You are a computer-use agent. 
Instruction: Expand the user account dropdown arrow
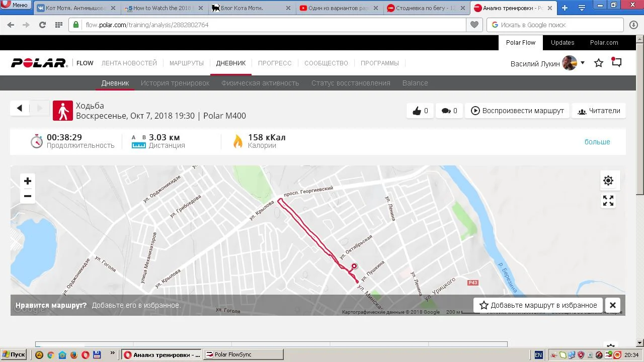tap(583, 63)
